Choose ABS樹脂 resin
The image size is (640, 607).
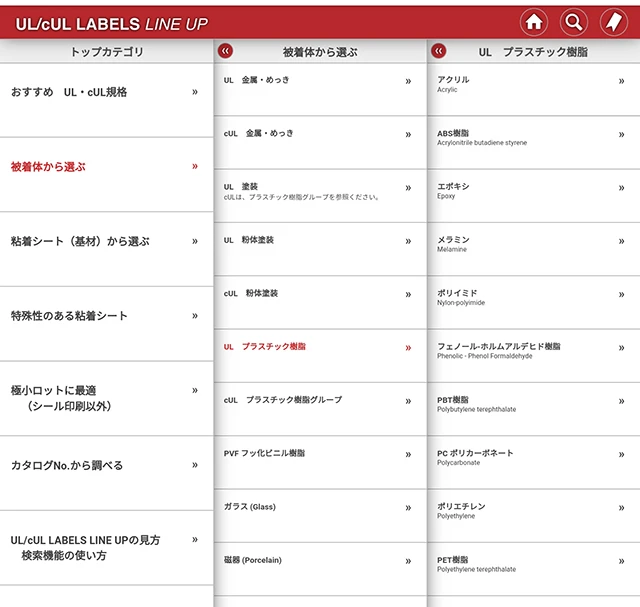534,143
